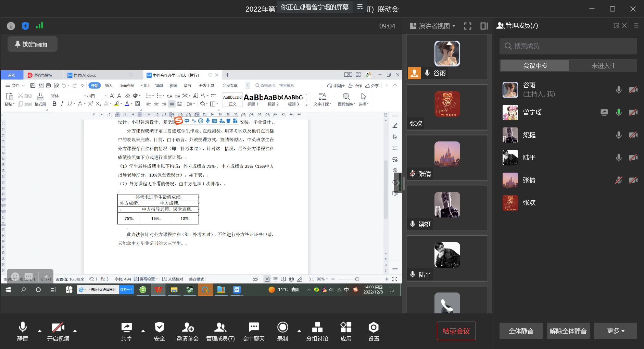Pop out the members panel

[616, 26]
